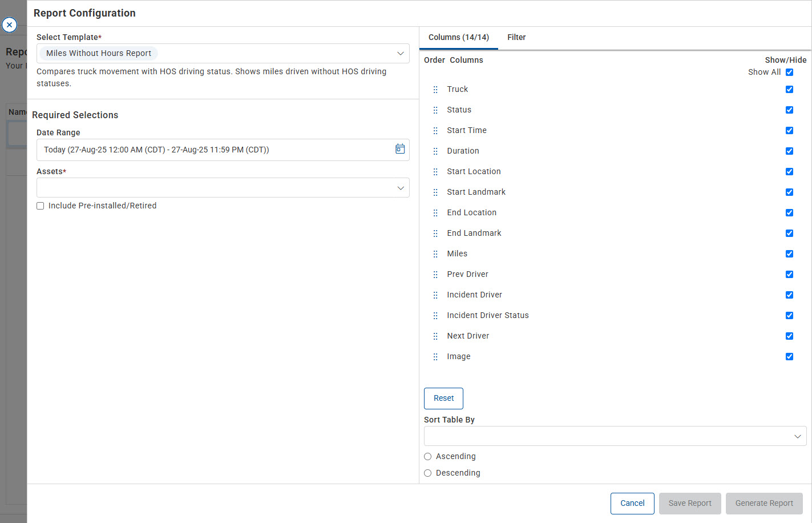
Task: Toggle the Show All checkbox
Action: 789,72
